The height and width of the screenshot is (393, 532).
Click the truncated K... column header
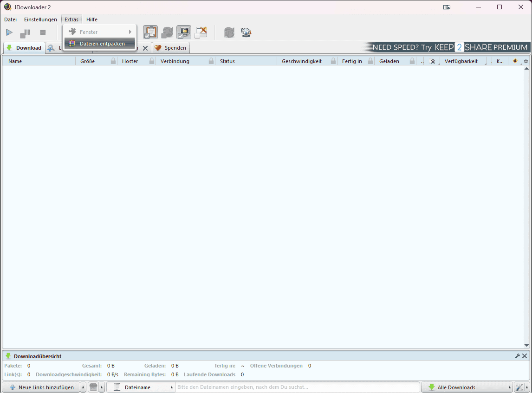click(x=500, y=61)
